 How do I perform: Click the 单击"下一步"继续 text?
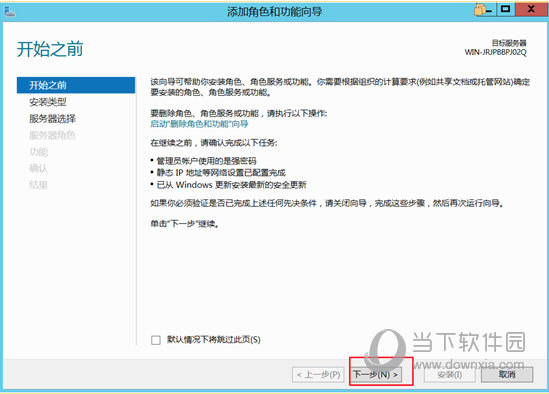click(185, 223)
